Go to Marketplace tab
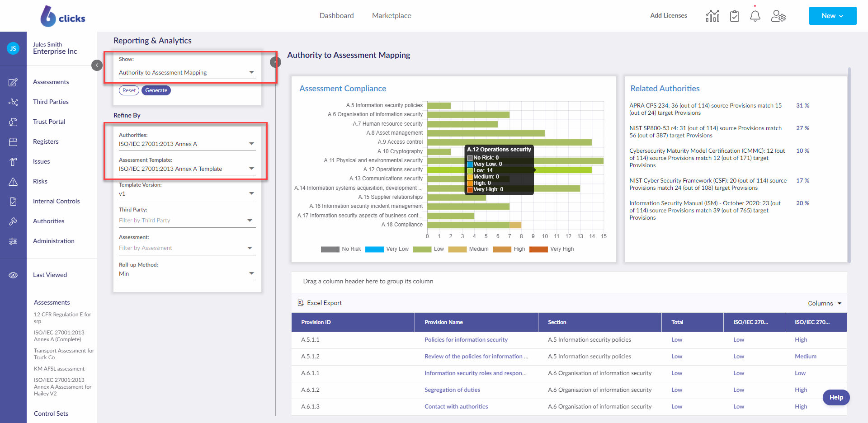Viewport: 868px width, 423px height. [x=392, y=16]
